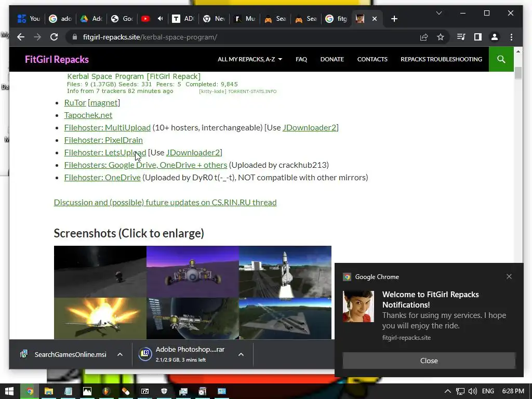Viewport: 532px width, 399px height.
Task: Show hidden system tray icons
Action: (448, 391)
